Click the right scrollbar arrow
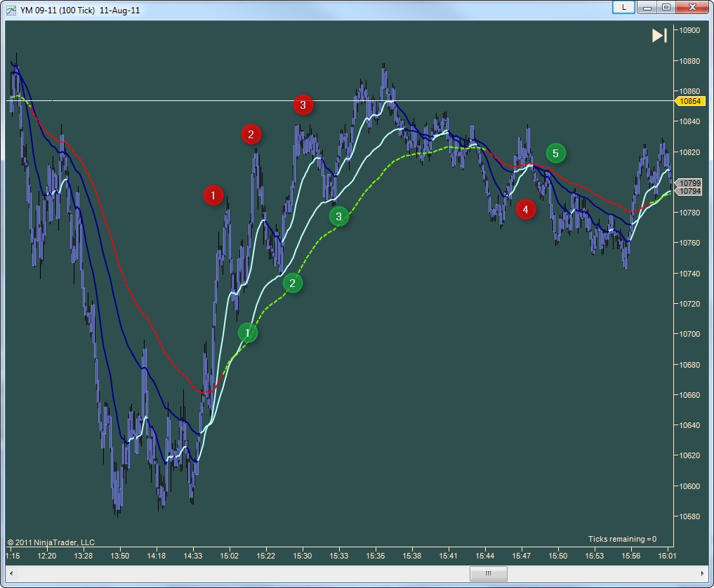The width and height of the screenshot is (714, 588). point(702,573)
